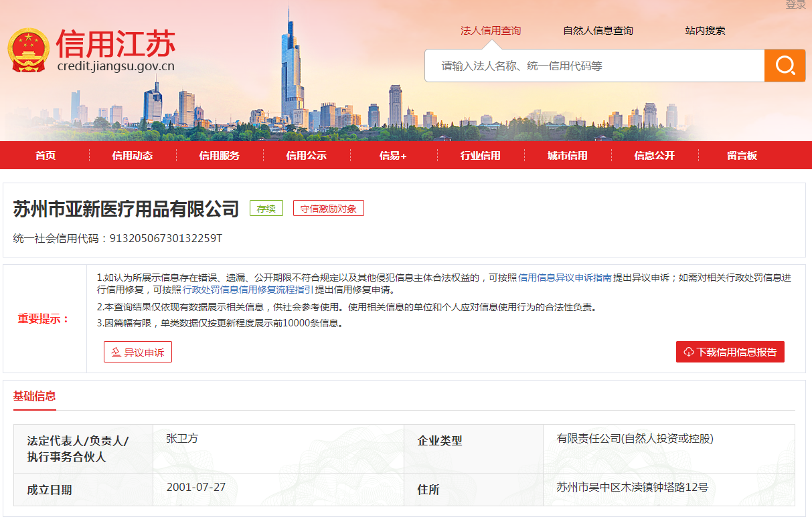This screenshot has height=521, width=812.
Task: Click the 重要提示 label
Action: pyautogui.click(x=44, y=318)
